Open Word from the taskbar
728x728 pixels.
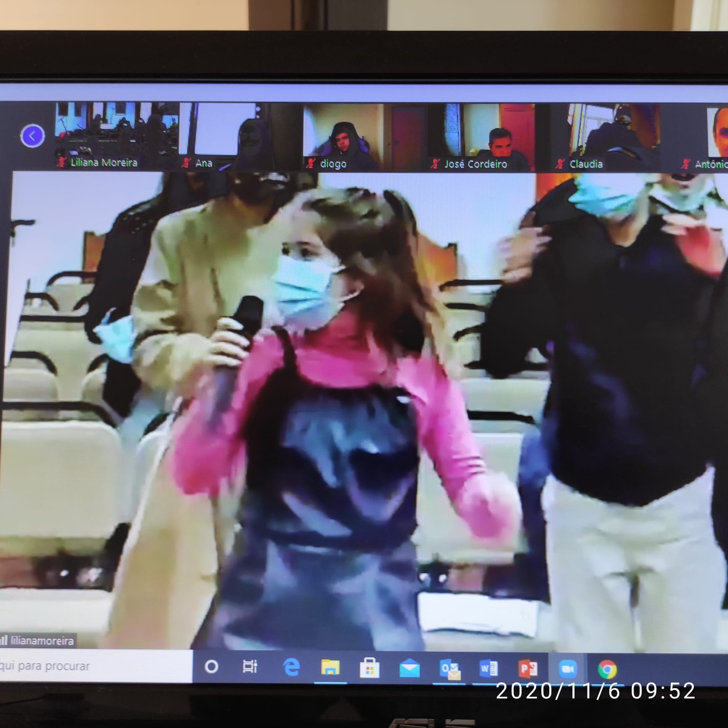tap(489, 668)
